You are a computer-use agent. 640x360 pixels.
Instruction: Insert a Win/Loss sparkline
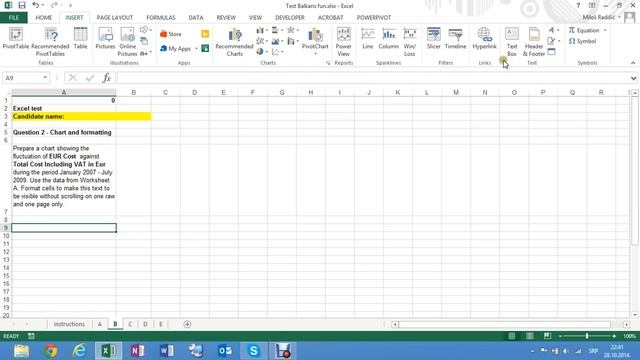click(409, 42)
